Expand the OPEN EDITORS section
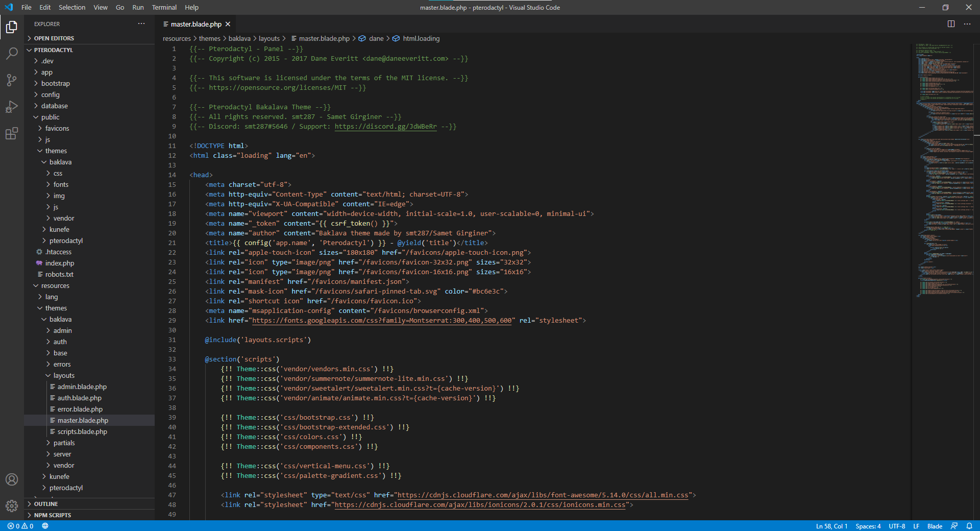The width and height of the screenshot is (980, 531). (x=54, y=38)
